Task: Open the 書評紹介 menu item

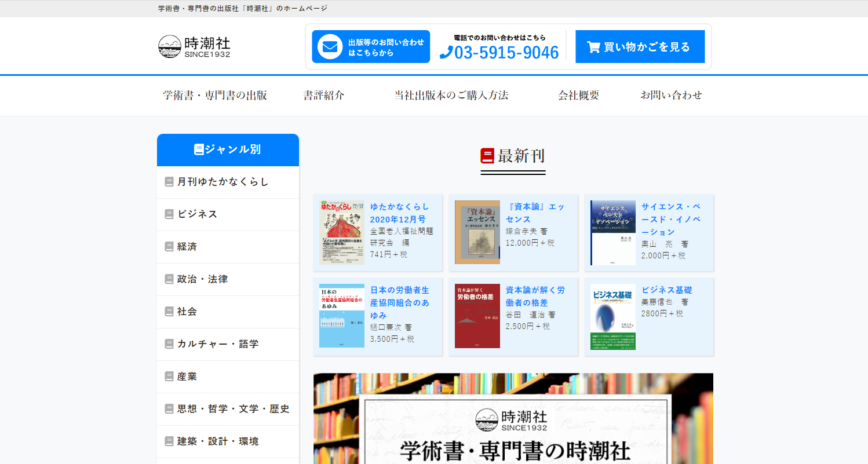Action: (324, 96)
